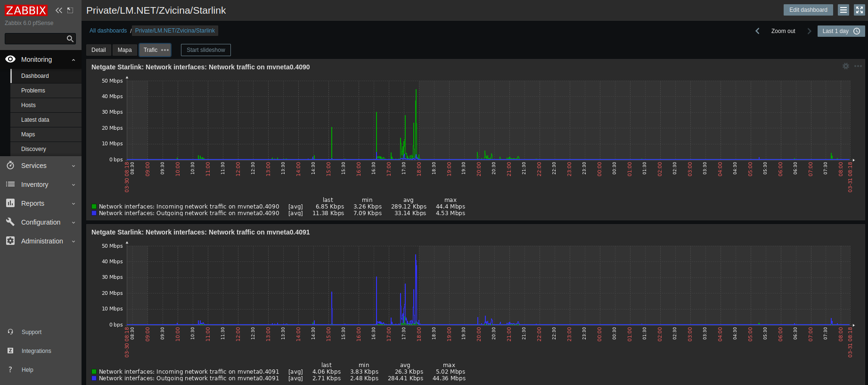Click widget title Network traffic on mvneta0.4090

tap(200, 67)
